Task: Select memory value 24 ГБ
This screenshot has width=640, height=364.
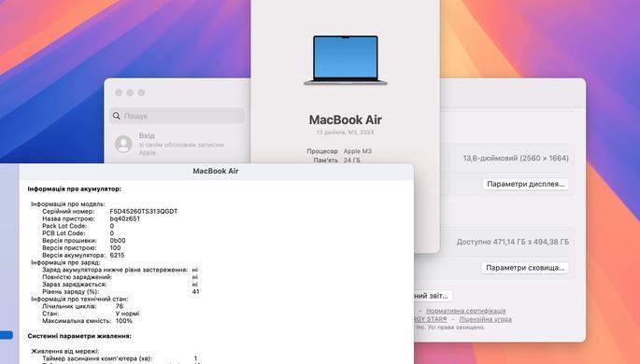Action: pos(352,161)
